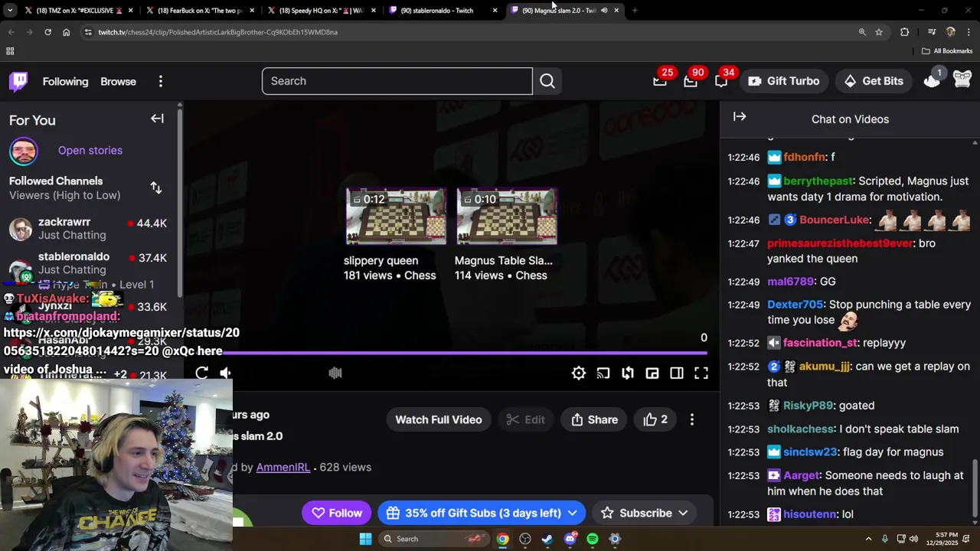
Task: Mute the video player volume
Action: (225, 373)
